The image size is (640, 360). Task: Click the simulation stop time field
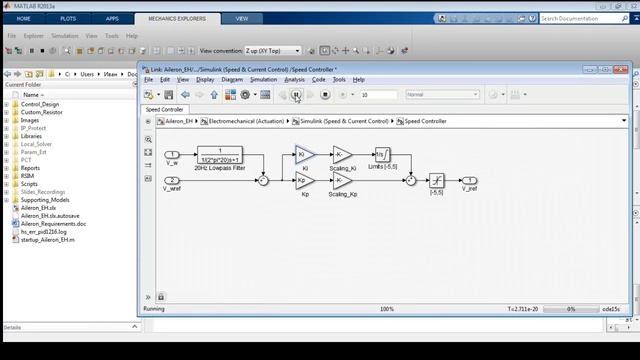pyautogui.click(x=378, y=95)
